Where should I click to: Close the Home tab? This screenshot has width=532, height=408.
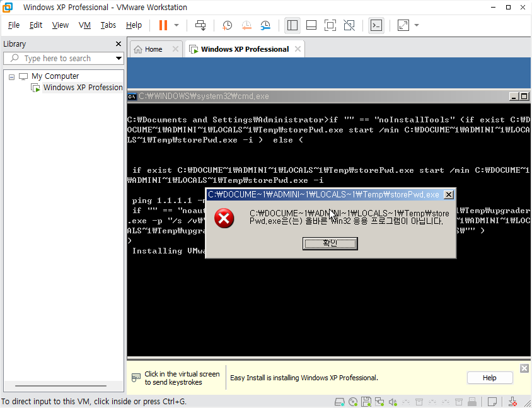tap(175, 49)
